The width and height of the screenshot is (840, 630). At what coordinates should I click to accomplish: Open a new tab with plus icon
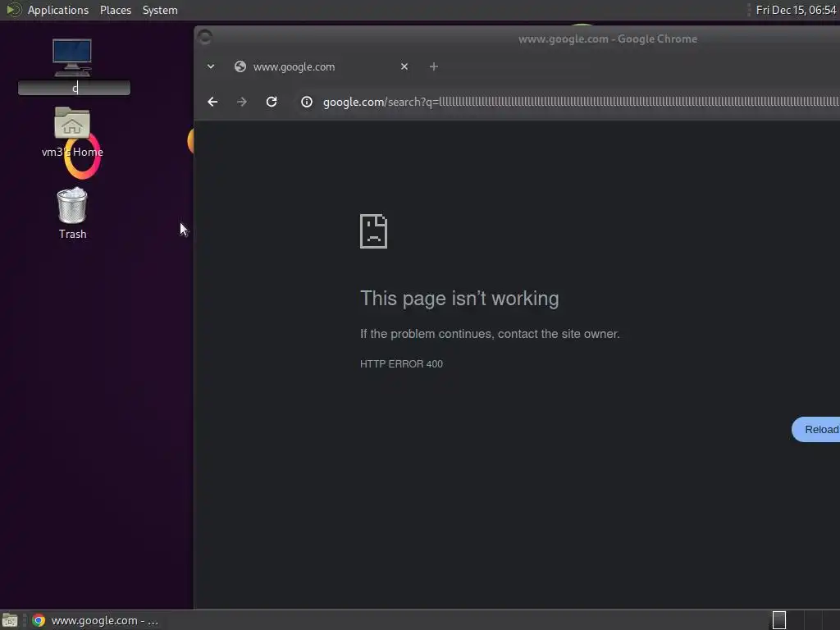[x=434, y=66]
